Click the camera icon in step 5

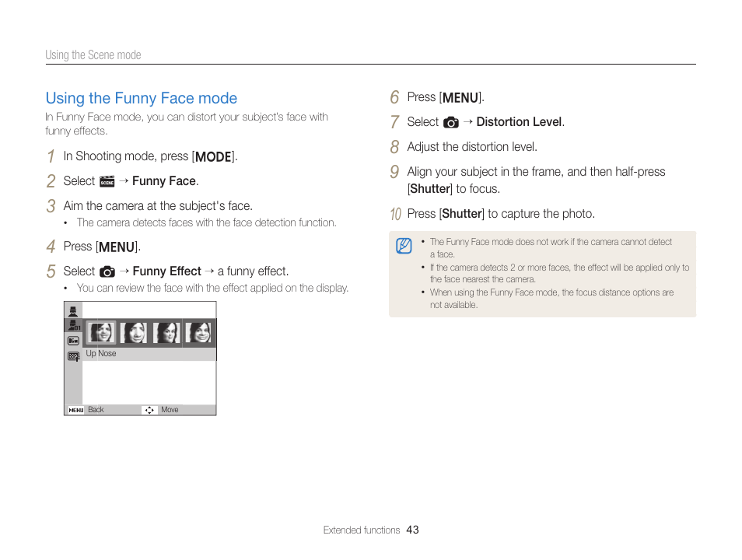(x=107, y=271)
